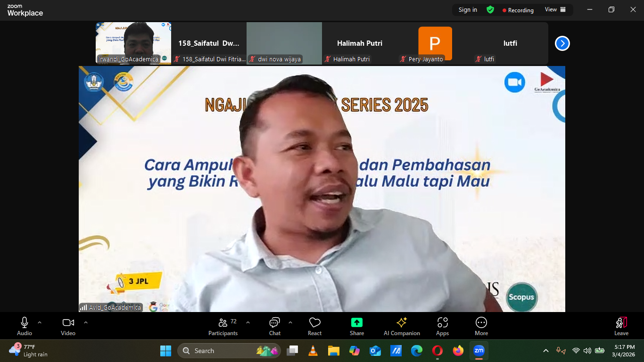Open the AI Companion sparkle icon
Screen dimensions: 644x362
(402, 323)
